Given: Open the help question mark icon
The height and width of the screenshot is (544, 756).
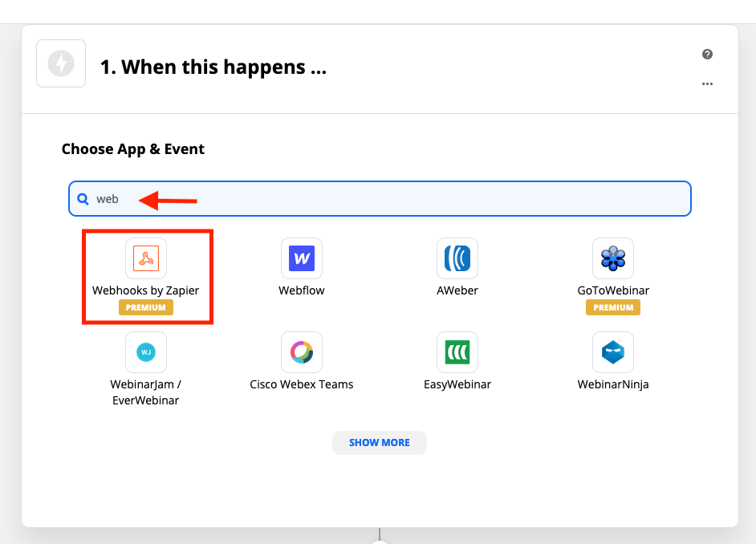Looking at the screenshot, I should 707,54.
